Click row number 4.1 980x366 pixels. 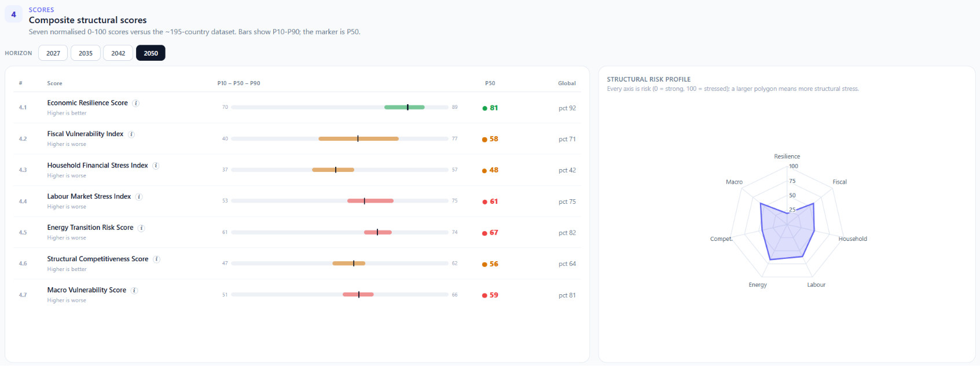pos(23,108)
